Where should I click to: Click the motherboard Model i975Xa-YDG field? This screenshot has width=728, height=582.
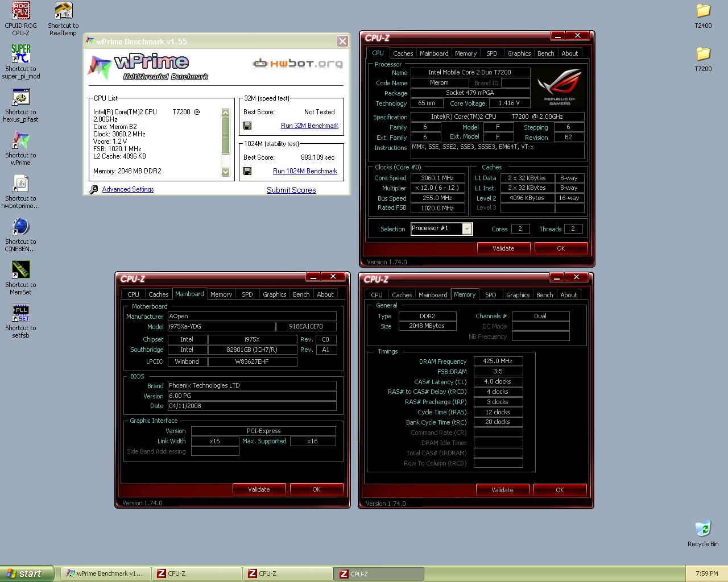[x=221, y=326]
